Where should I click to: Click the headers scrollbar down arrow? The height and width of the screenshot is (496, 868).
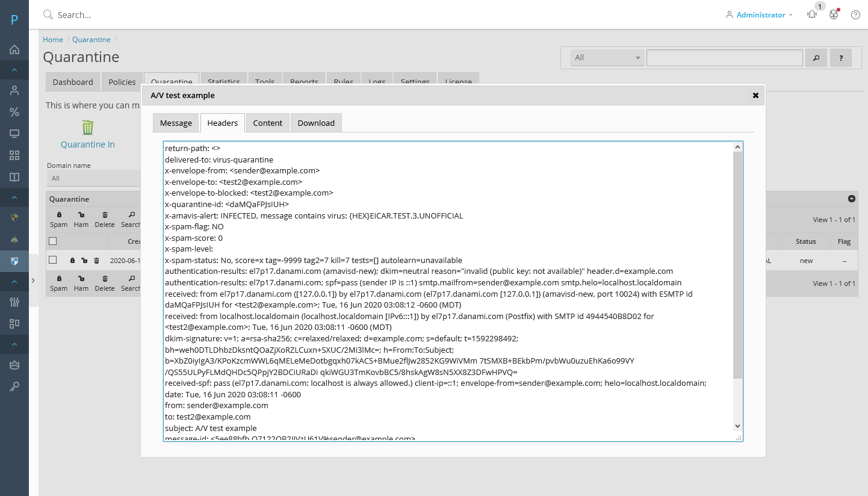[737, 426]
